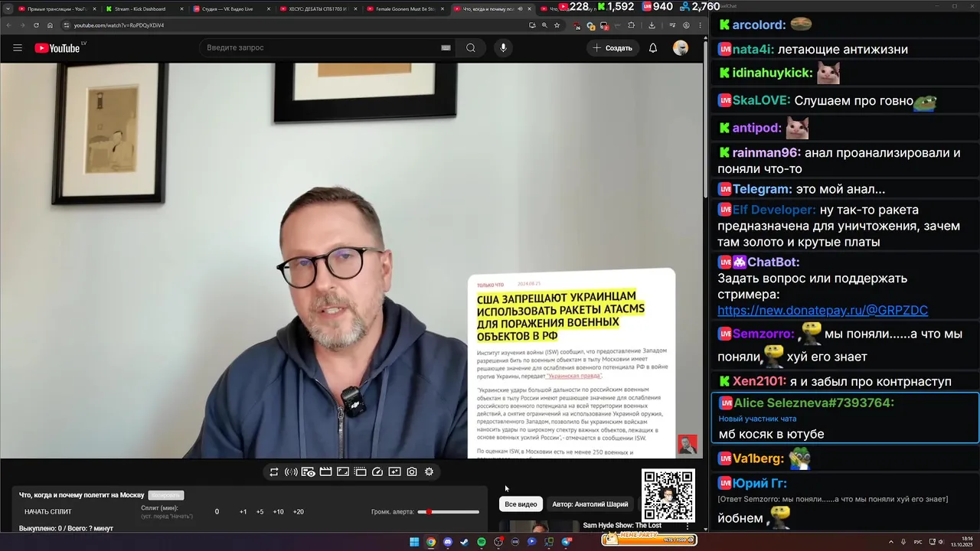Image resolution: width=980 pixels, height=551 pixels.
Task: Click the РУС language indicator in tray
Action: coord(918,542)
